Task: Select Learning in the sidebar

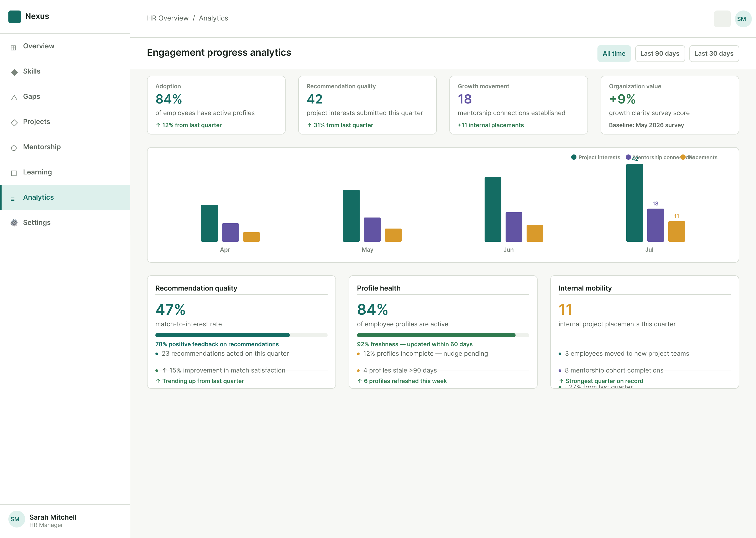Action: (x=65, y=172)
